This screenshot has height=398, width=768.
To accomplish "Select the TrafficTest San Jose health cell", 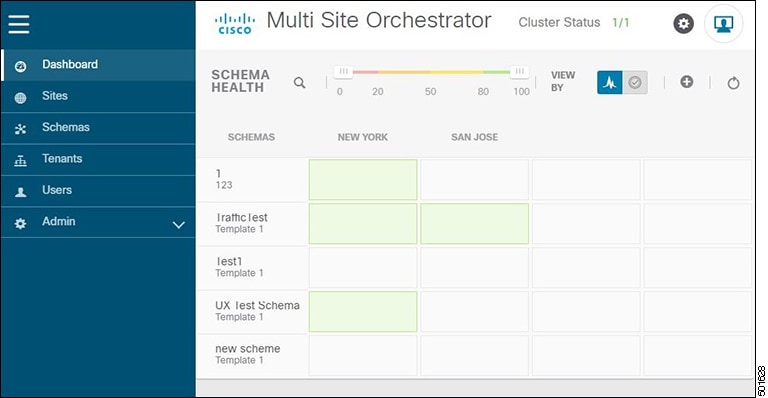I will pyautogui.click(x=475, y=224).
